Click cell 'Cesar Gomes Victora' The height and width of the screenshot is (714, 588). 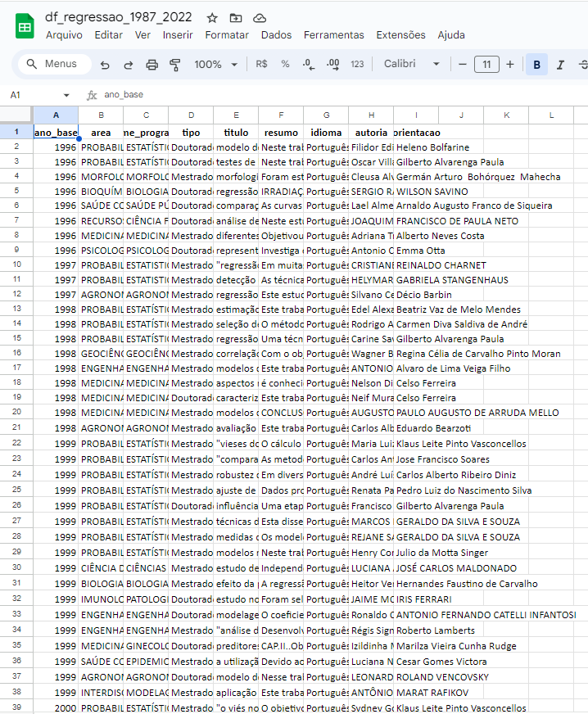click(441, 662)
